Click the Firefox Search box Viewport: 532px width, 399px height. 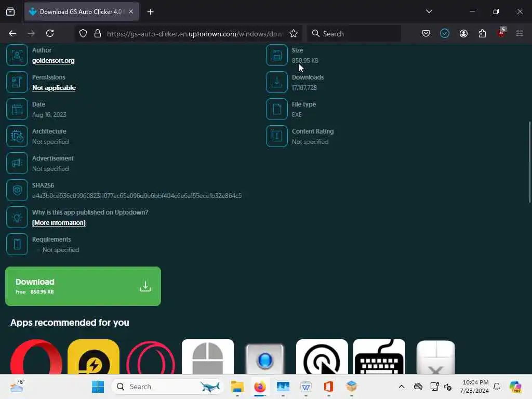tap(354, 34)
